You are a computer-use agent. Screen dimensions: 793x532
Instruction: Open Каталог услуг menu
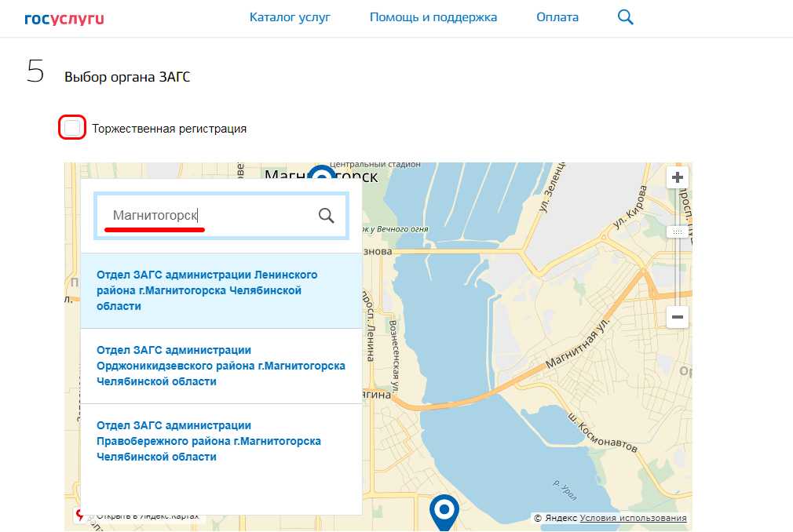pyautogui.click(x=290, y=17)
